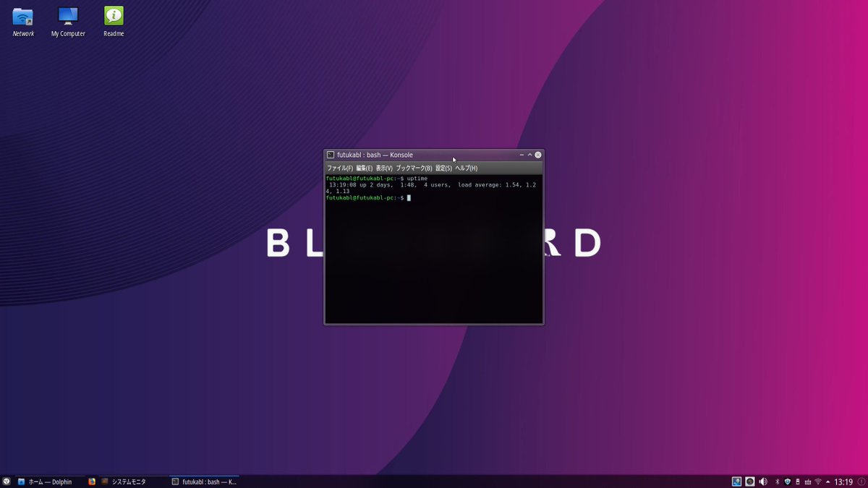Click the shield security tray icon
This screenshot has height=488, width=868.
pos(788,481)
